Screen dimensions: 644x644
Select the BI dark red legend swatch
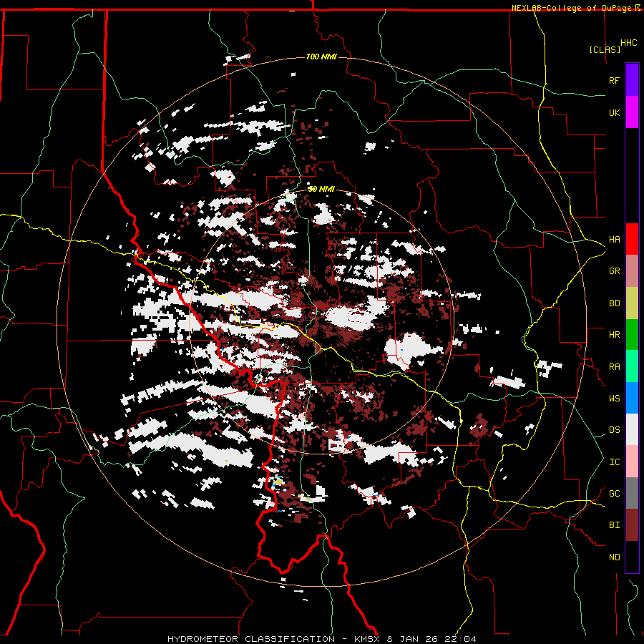[x=632, y=525]
